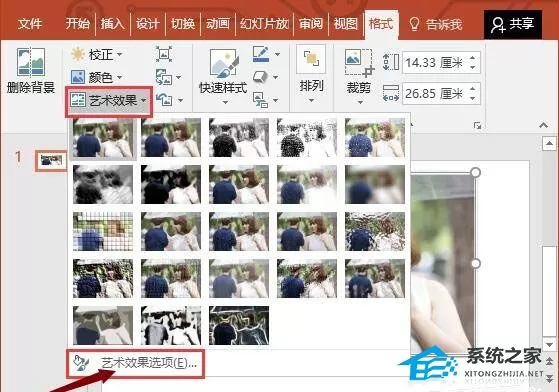This screenshot has height=392, width=559.
Task: Select the glowing edges effect thumbnail
Action: coord(239,325)
